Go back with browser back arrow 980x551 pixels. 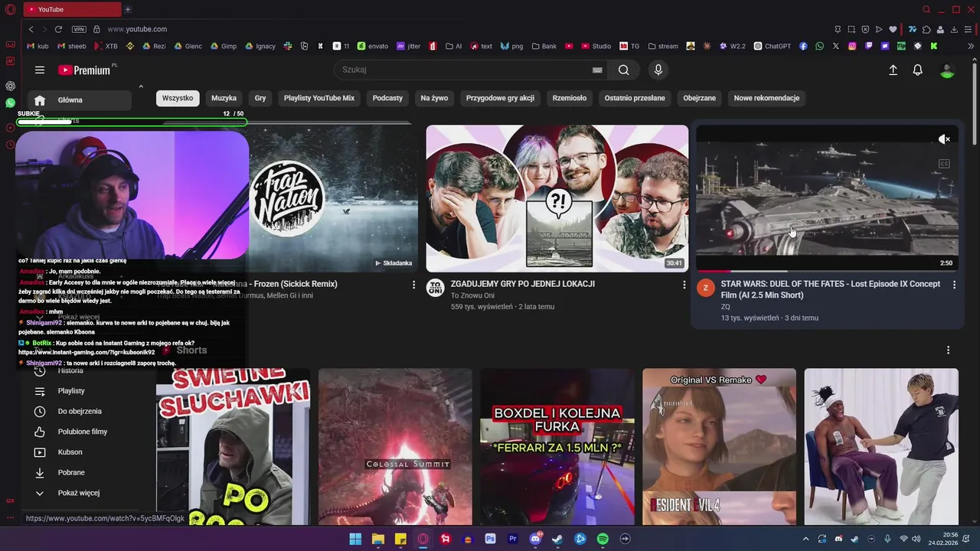(x=31, y=29)
